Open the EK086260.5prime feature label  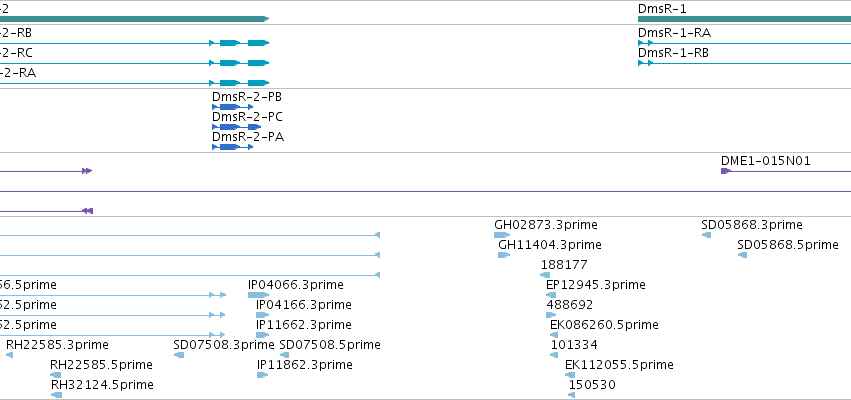click(x=604, y=325)
